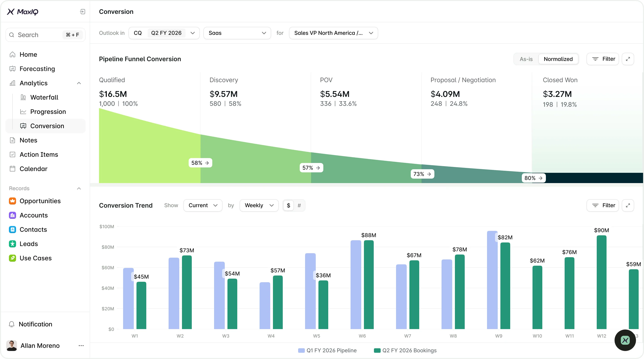This screenshot has height=359, width=644.
Task: Click the orange Opportunities icon
Action: [12, 201]
